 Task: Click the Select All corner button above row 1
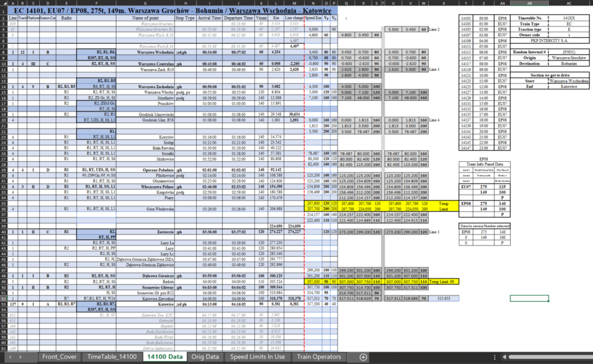point(4,4)
